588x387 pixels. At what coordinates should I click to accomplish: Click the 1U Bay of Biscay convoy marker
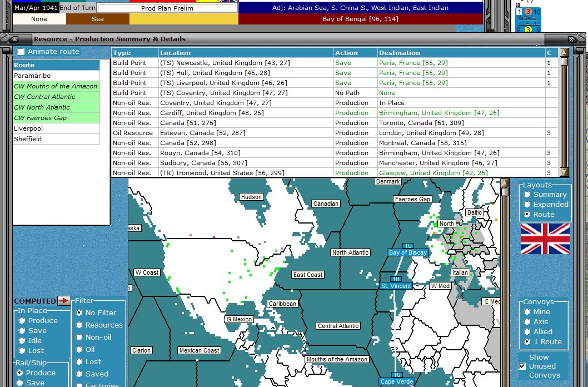point(407,250)
